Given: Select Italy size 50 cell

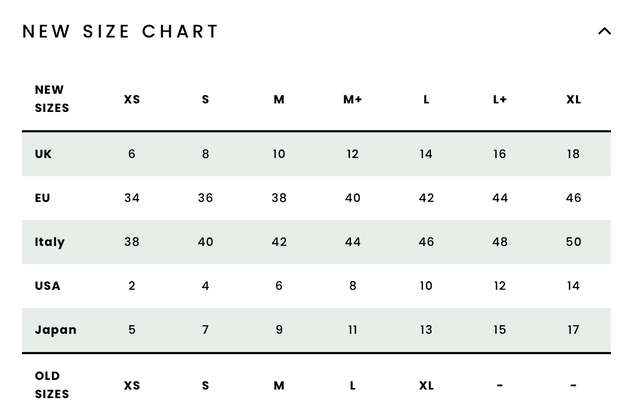Looking at the screenshot, I should click(x=573, y=242).
